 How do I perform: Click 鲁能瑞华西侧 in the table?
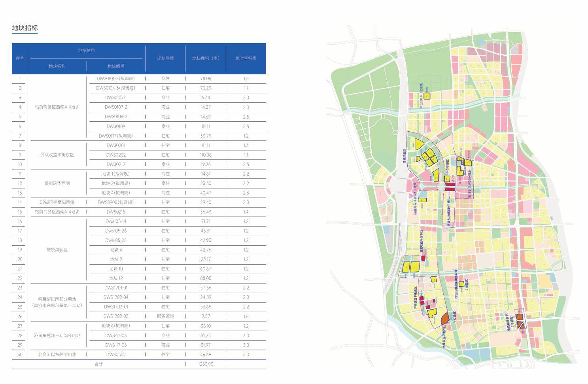point(57,183)
